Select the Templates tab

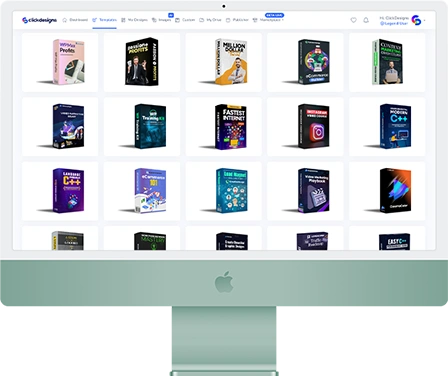[104, 20]
